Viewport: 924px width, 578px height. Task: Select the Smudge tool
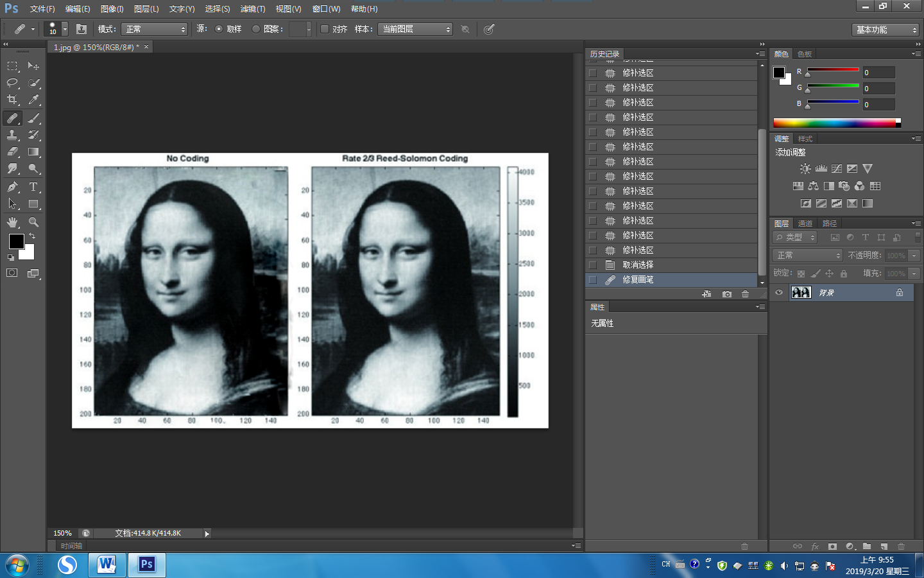point(12,168)
